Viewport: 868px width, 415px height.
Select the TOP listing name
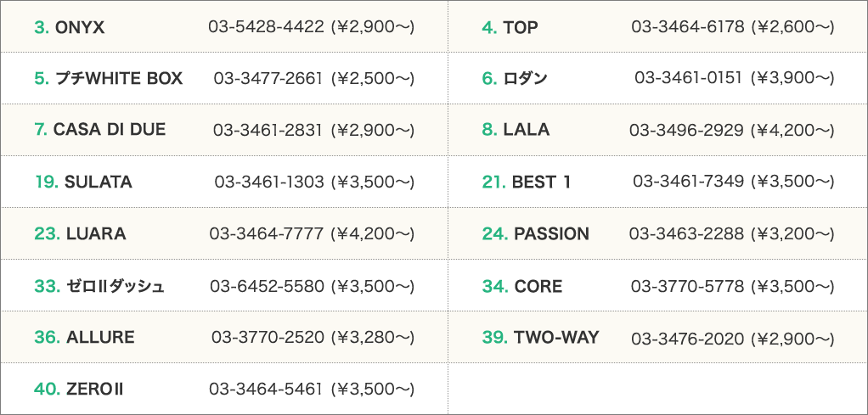[x=520, y=27]
